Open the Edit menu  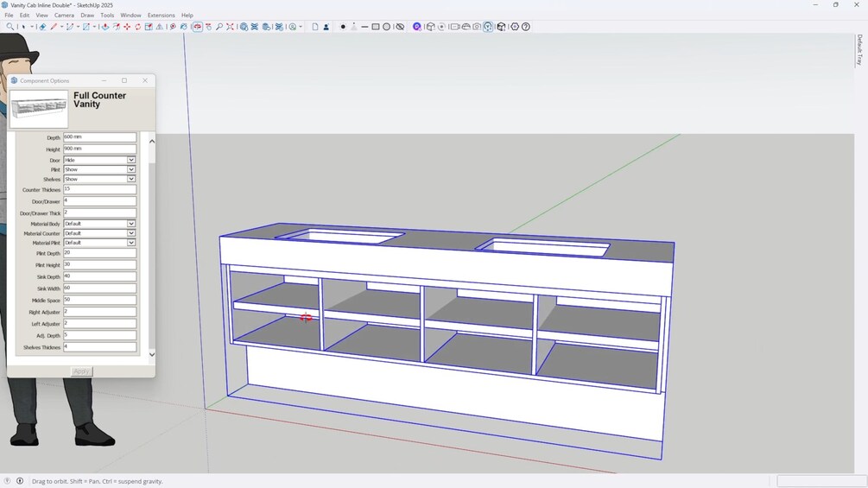coord(24,15)
